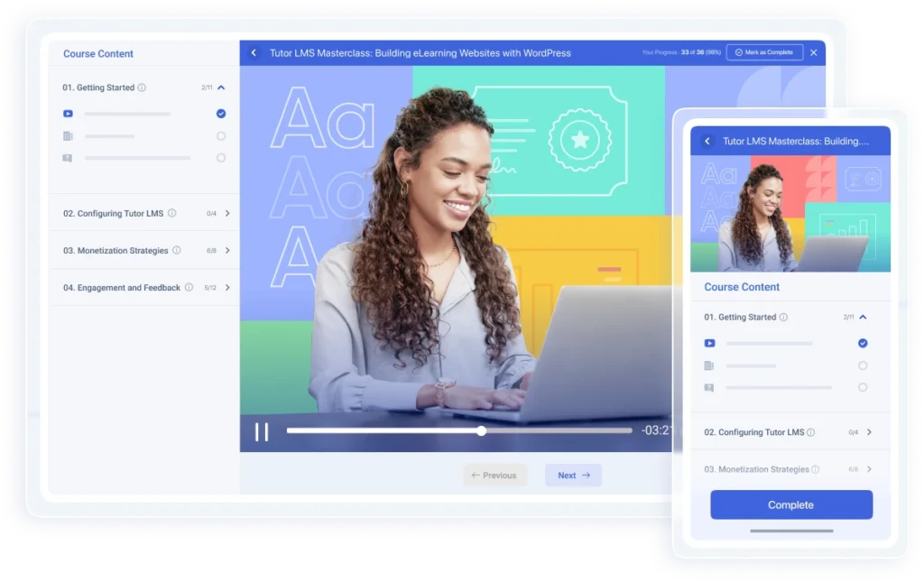Click the Mark as Complete button
Screen dimensions: 924x582
[x=764, y=53]
